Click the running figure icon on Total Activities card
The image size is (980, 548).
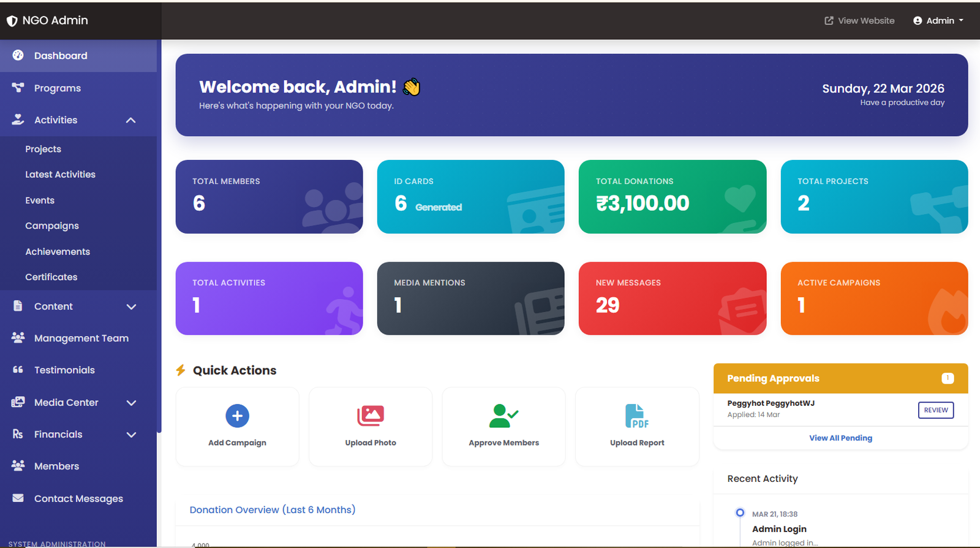click(344, 310)
